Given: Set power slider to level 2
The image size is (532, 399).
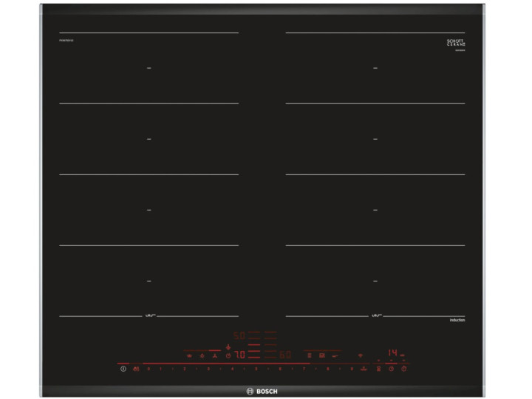Looking at the screenshot, I should 185,369.
